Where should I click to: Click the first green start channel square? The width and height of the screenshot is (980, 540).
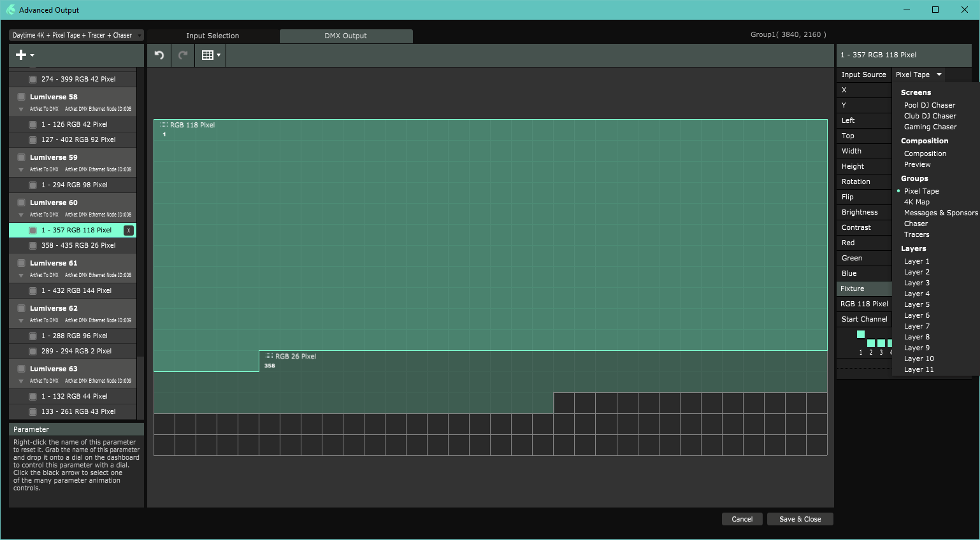coord(861,335)
